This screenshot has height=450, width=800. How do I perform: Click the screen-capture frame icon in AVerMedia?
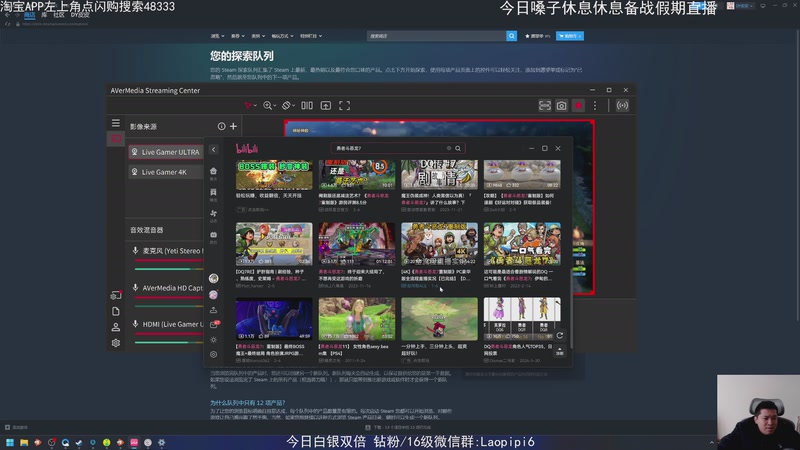tap(545, 106)
